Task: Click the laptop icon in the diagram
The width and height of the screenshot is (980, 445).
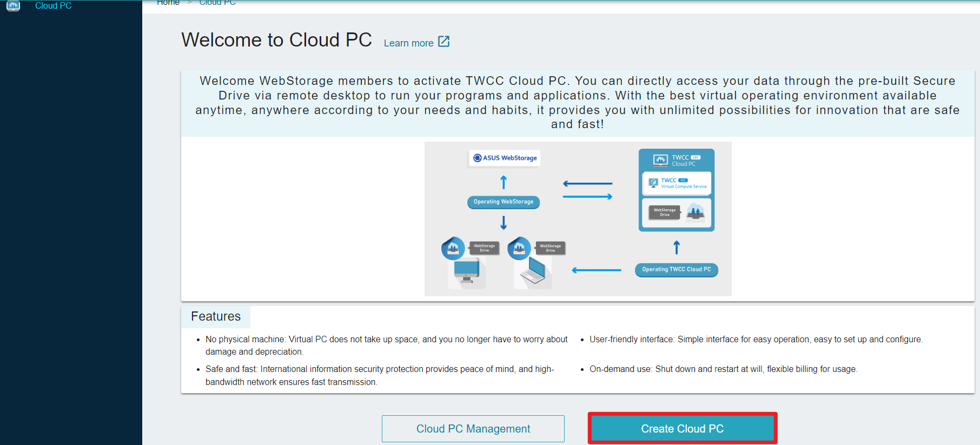Action: (533, 270)
